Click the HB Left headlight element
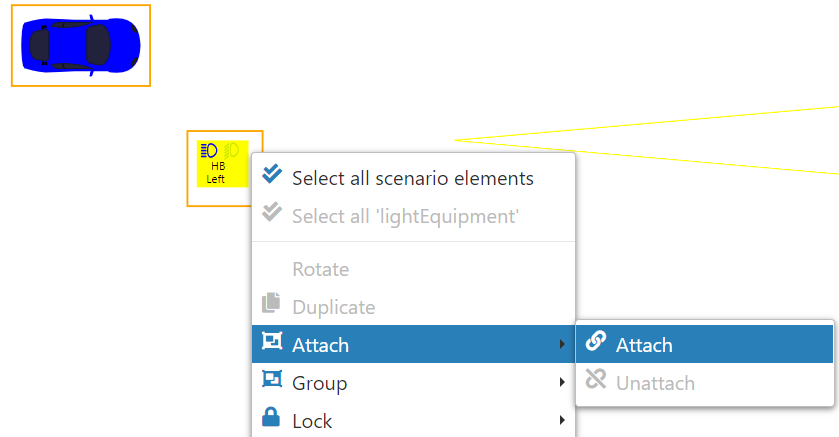Screen dimensions: 839x437 [222, 164]
